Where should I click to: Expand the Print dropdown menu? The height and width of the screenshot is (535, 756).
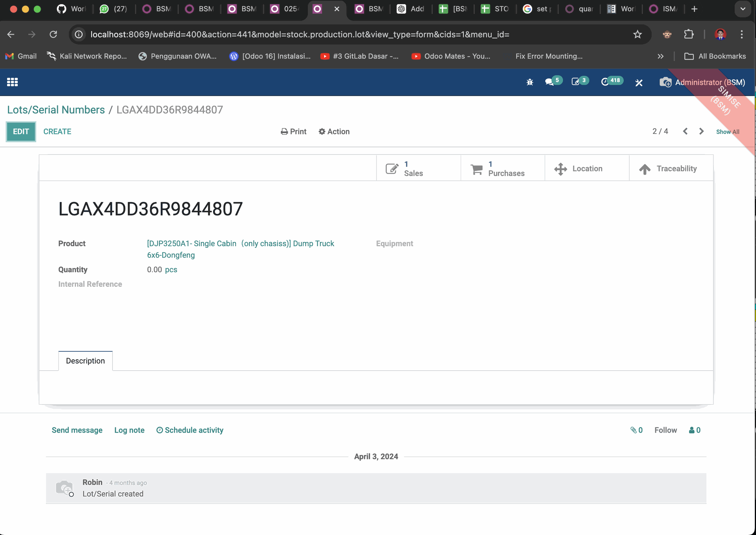pyautogui.click(x=293, y=132)
